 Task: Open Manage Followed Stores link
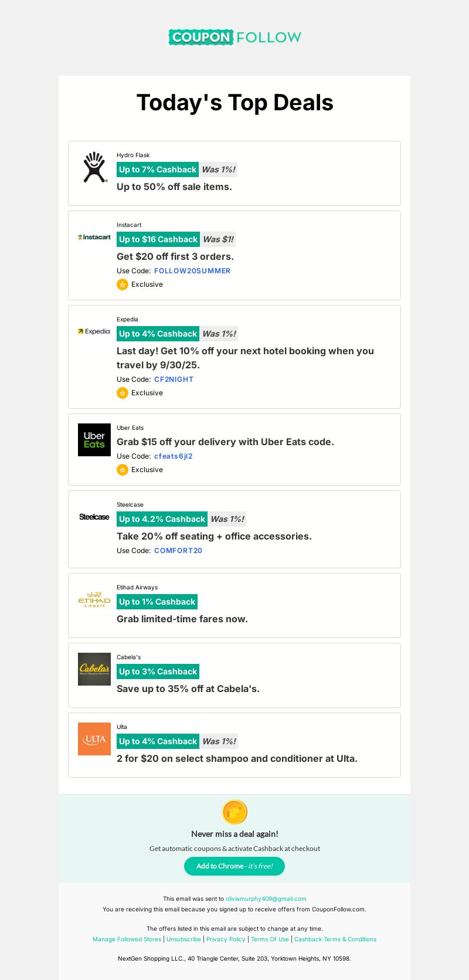click(127, 940)
